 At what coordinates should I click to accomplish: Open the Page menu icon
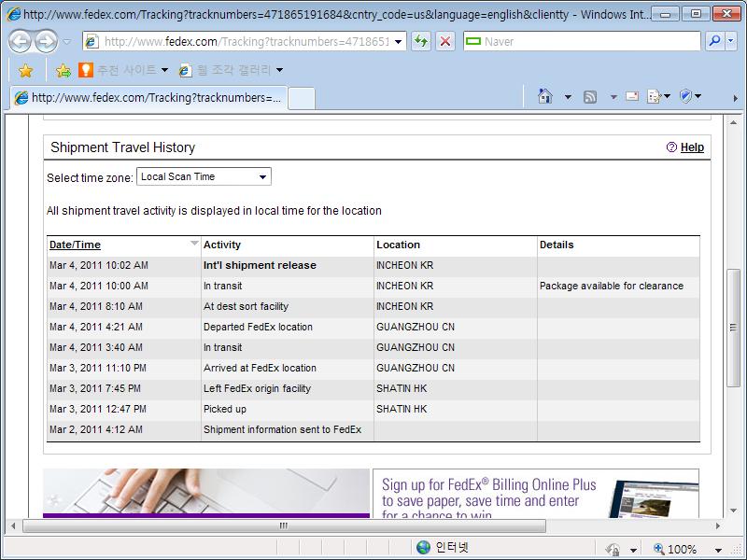pos(658,97)
